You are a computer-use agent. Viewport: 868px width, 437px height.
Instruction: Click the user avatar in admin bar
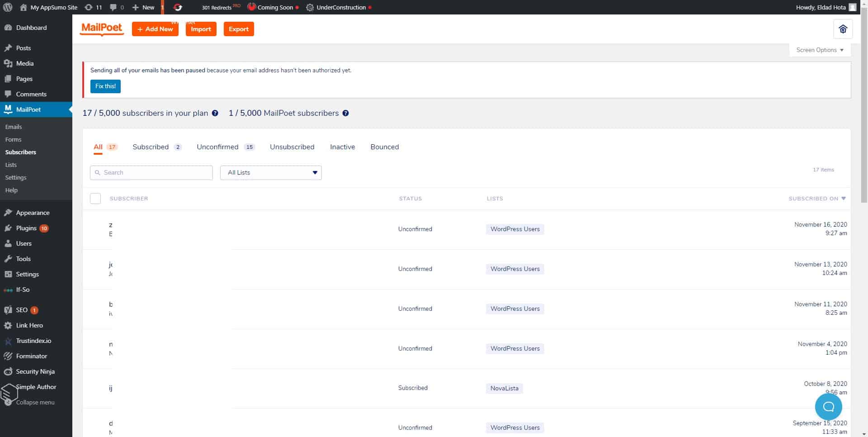[853, 7]
